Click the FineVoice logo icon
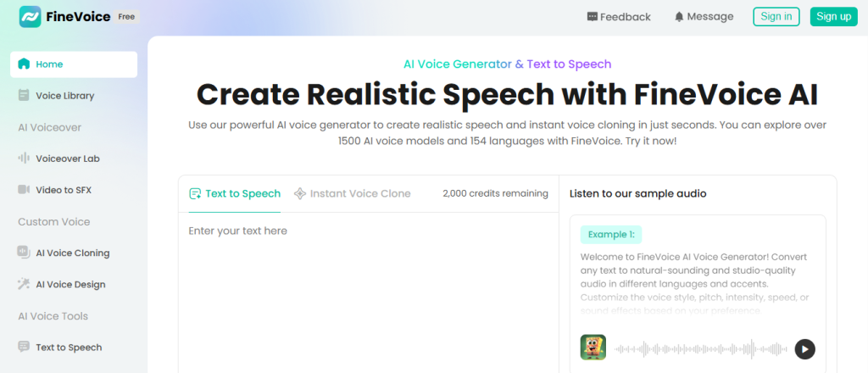The height and width of the screenshot is (373, 868). [x=30, y=17]
